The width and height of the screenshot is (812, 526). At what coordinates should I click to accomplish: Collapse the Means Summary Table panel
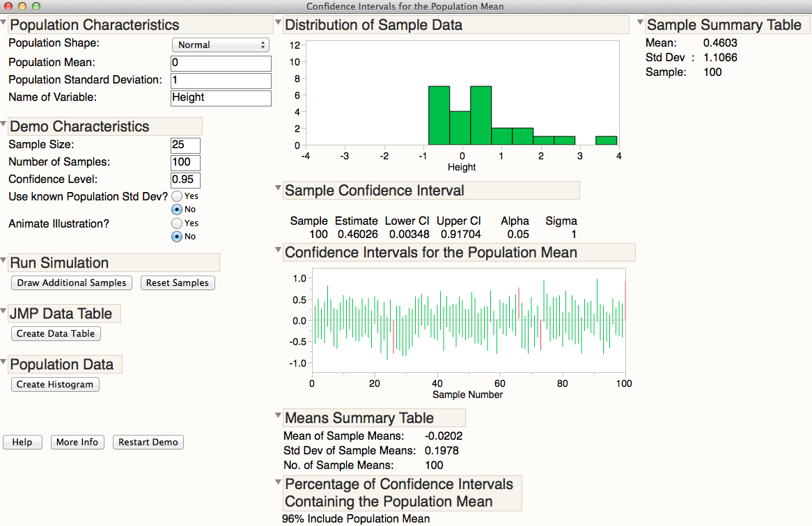coord(279,415)
